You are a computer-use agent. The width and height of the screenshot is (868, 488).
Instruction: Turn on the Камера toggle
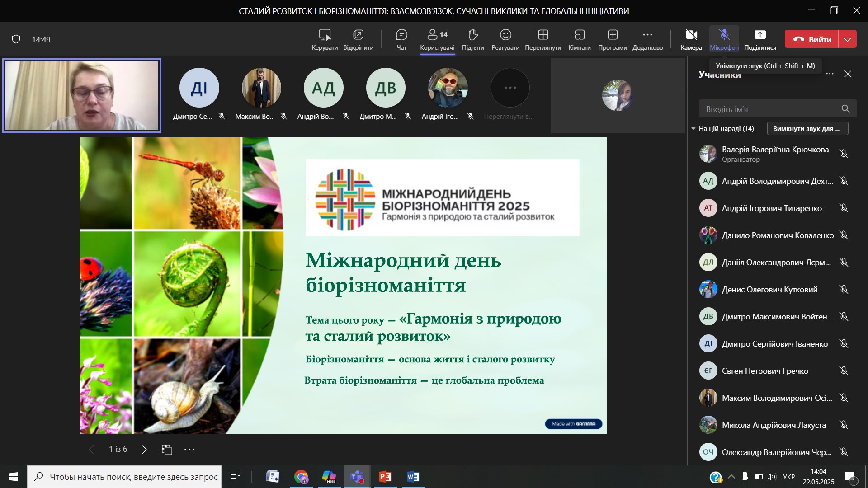point(691,39)
